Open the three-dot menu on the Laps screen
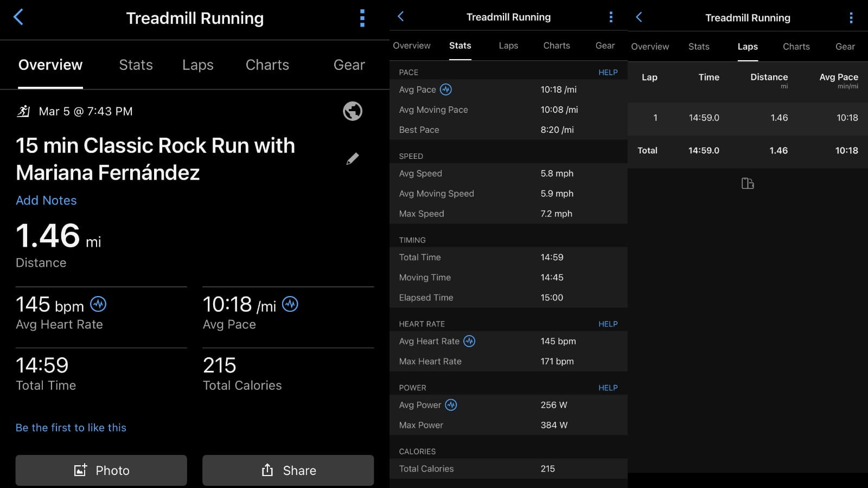The height and width of the screenshot is (488, 868). click(851, 18)
